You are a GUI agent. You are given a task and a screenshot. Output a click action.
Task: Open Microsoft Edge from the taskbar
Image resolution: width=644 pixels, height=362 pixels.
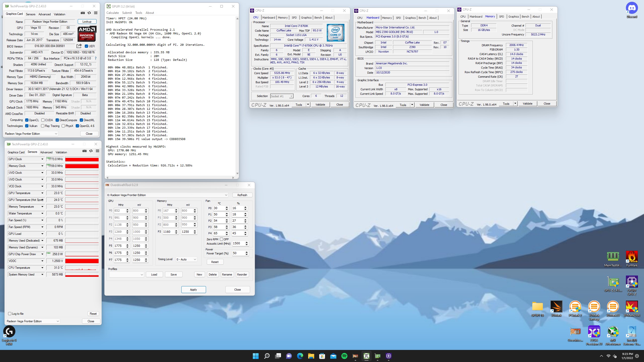coord(300,356)
